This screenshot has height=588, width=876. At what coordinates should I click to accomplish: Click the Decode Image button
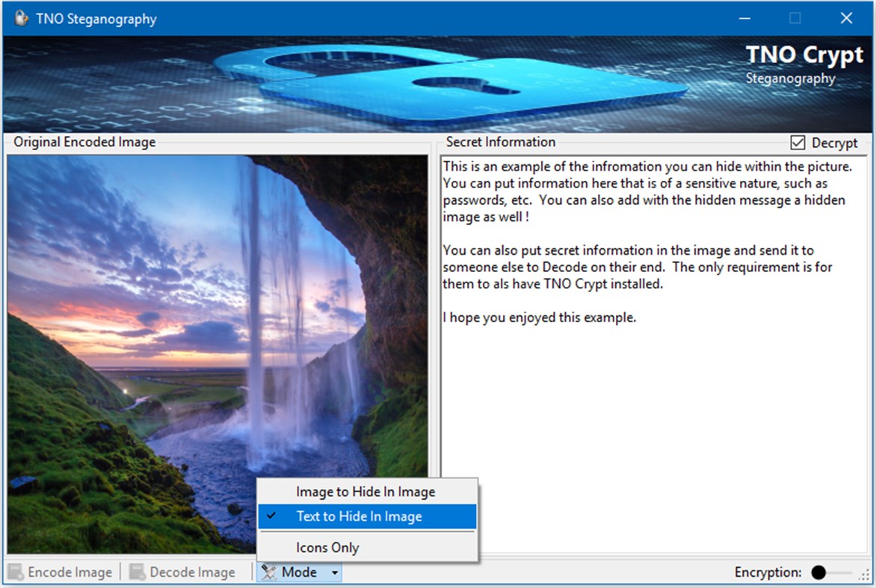(182, 572)
